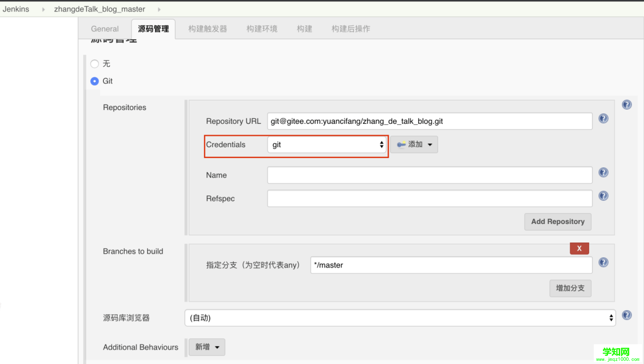The width and height of the screenshot is (644, 364).
Task: Go to Jenkins breadcrumb link
Action: click(16, 9)
